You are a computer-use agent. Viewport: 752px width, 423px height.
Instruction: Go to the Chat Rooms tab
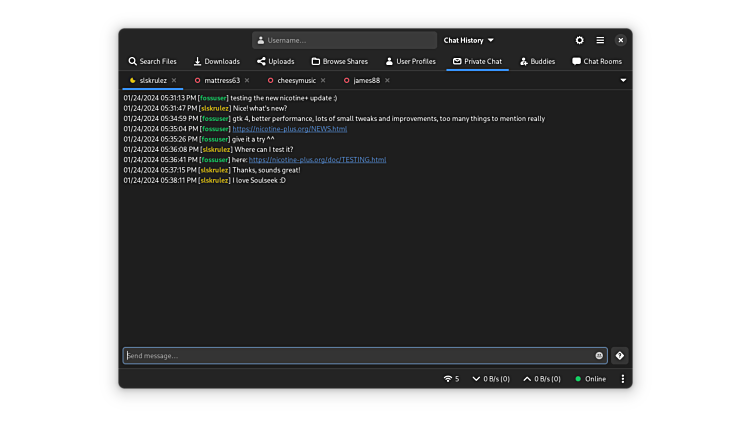pyautogui.click(x=597, y=61)
